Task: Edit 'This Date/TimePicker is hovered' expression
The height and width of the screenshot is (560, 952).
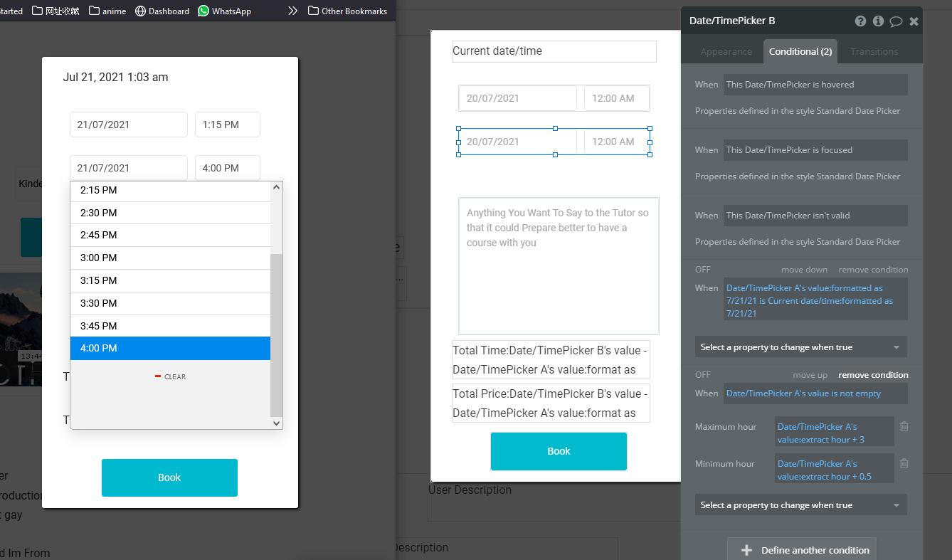Action: tap(815, 85)
